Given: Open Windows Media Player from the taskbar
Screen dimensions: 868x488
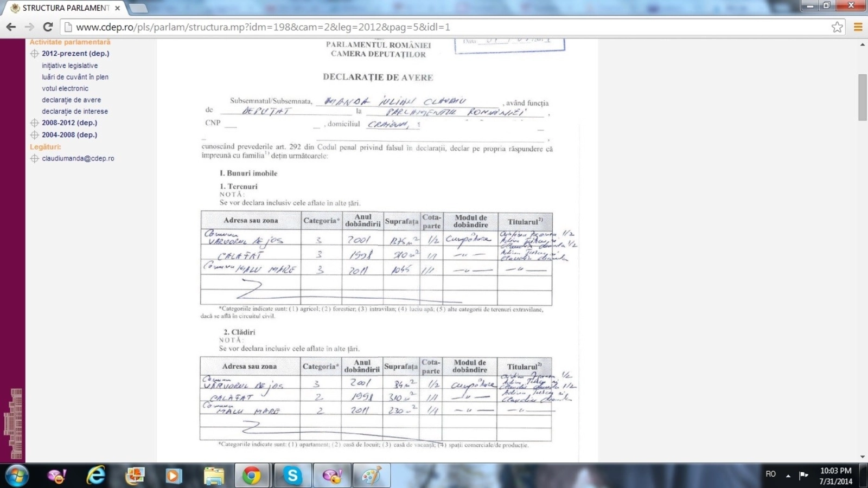Looking at the screenshot, I should pos(174,476).
